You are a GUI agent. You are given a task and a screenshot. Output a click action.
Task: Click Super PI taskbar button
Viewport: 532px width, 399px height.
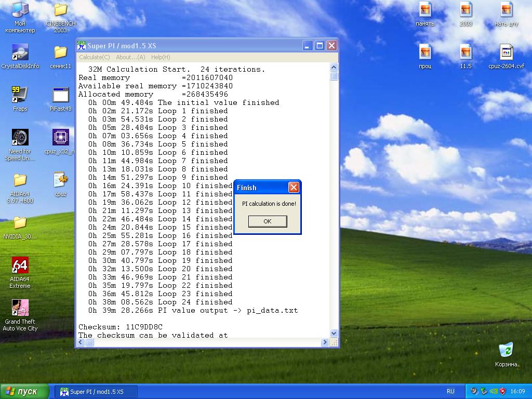pyautogui.click(x=96, y=392)
